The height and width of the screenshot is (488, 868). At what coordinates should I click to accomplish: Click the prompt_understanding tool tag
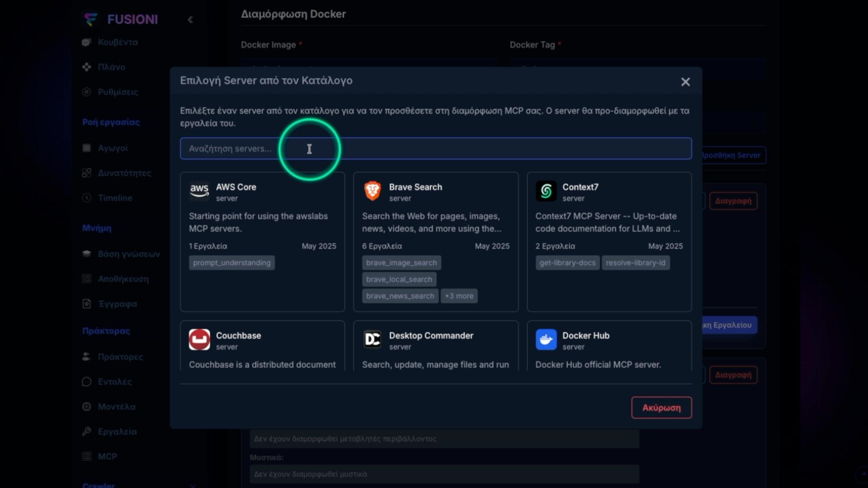coord(232,263)
